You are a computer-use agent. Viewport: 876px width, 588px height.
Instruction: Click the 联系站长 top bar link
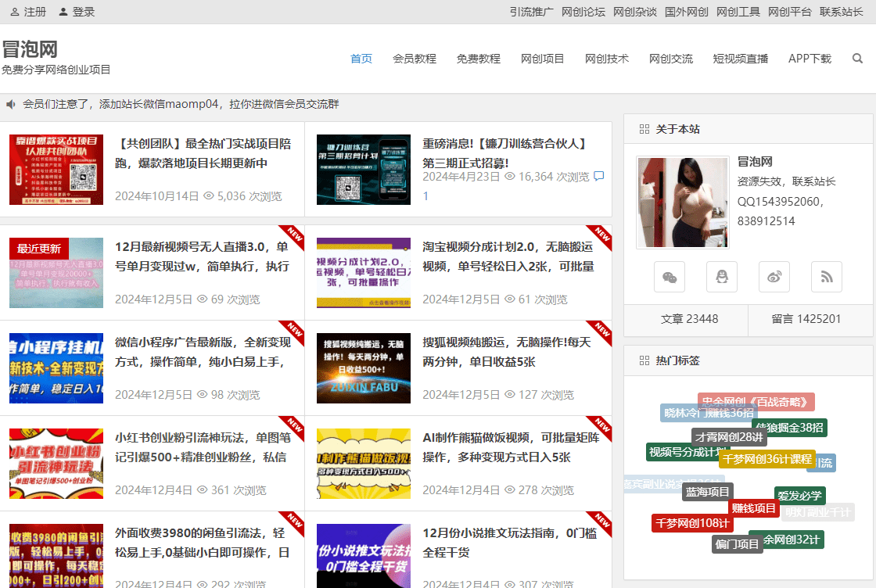point(842,12)
